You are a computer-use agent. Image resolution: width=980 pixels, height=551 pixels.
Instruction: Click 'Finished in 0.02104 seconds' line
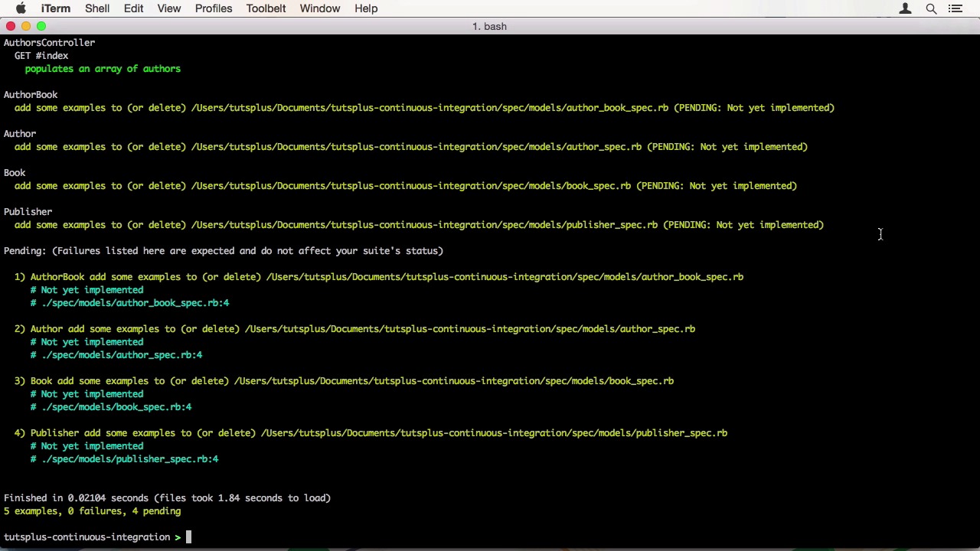(x=167, y=498)
